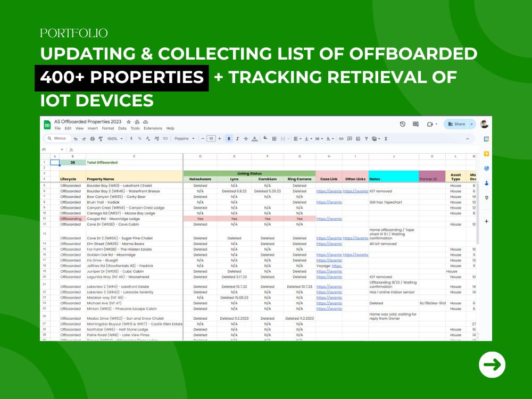Screen dimensions: 532x399
Task: Open the Tools menu
Action: [135, 129]
